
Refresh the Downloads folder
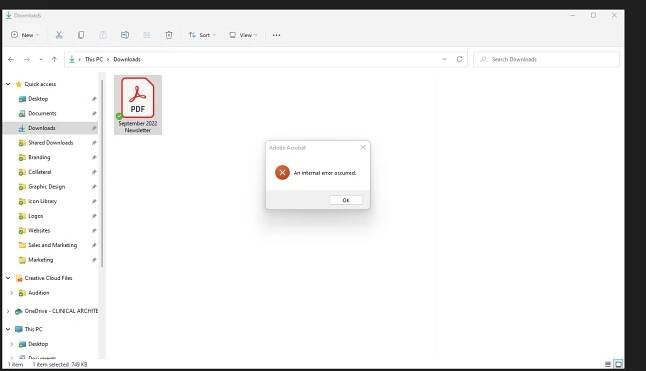tap(459, 59)
